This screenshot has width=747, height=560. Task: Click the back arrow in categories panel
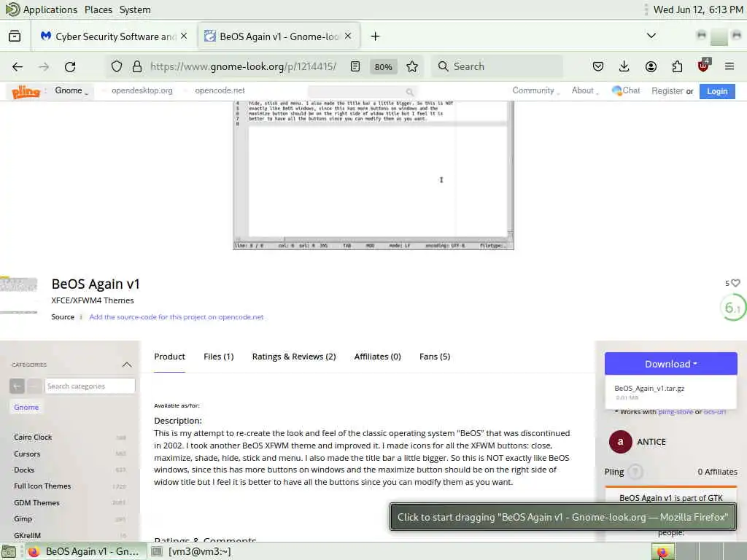pyautogui.click(x=17, y=386)
